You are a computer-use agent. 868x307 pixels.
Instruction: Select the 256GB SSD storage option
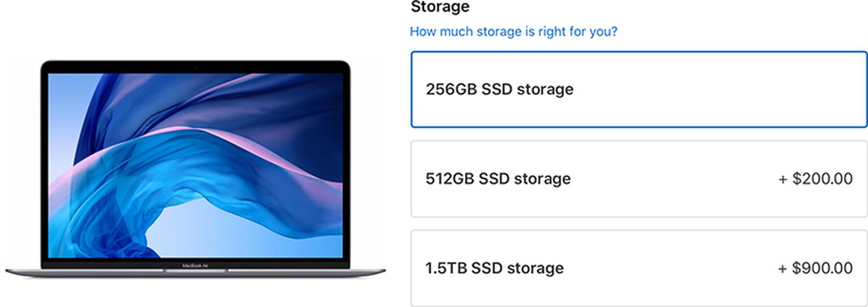(639, 89)
